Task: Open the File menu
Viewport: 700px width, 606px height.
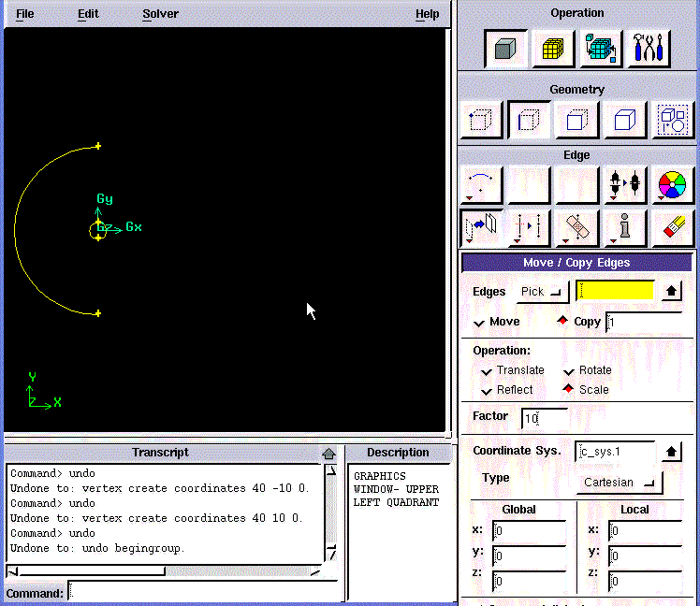Action: tap(25, 14)
